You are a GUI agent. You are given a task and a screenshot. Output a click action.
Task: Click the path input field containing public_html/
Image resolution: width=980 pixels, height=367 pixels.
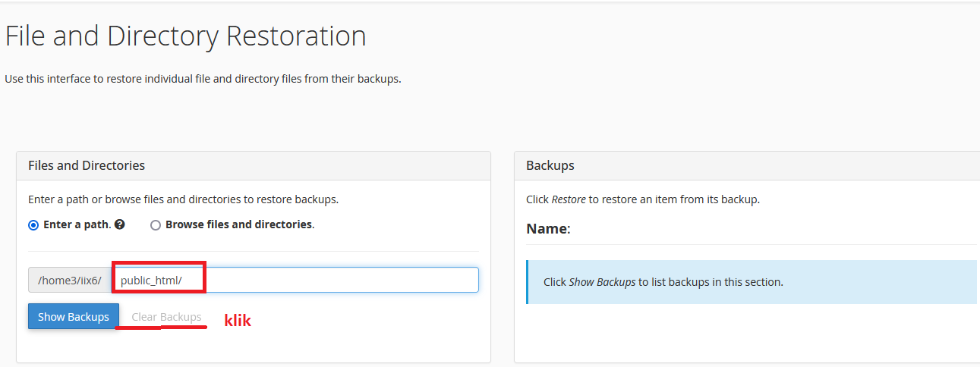tap(296, 280)
